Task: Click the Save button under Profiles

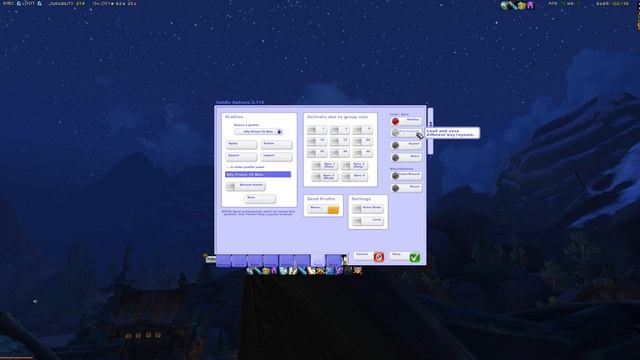Action: click(260, 198)
